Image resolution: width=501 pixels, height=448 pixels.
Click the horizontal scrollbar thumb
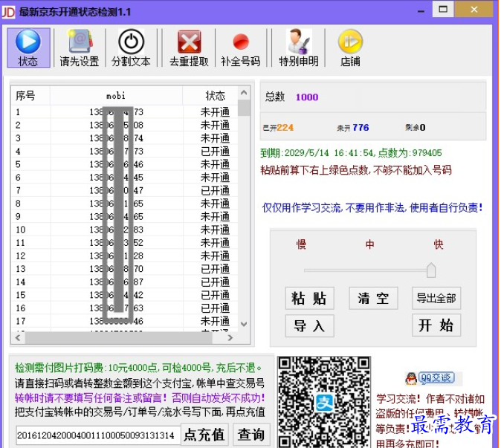(x=118, y=338)
